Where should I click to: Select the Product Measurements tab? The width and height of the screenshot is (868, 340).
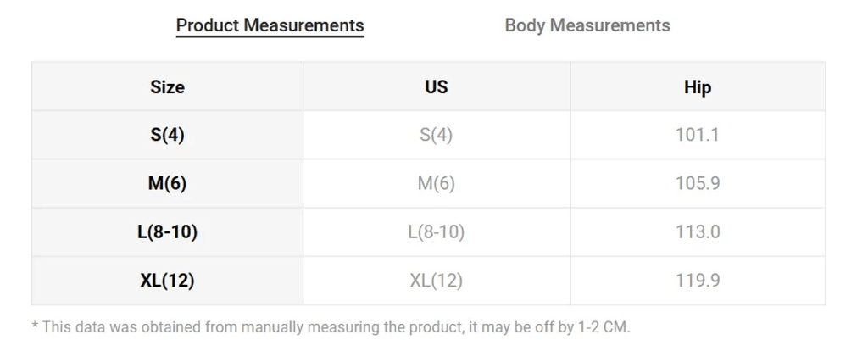tap(270, 25)
